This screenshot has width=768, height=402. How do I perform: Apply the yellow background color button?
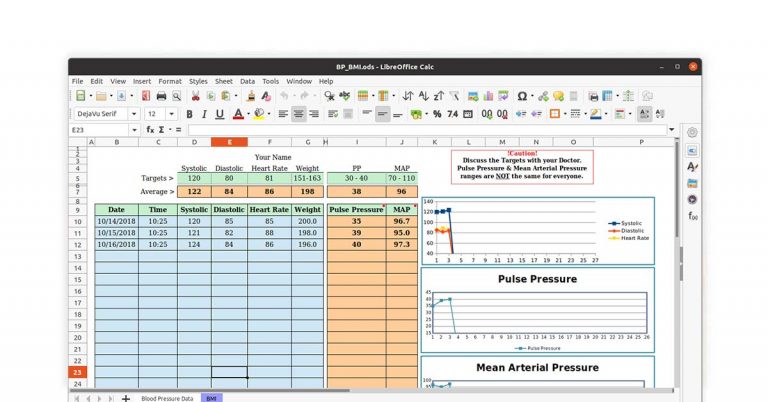click(x=259, y=114)
